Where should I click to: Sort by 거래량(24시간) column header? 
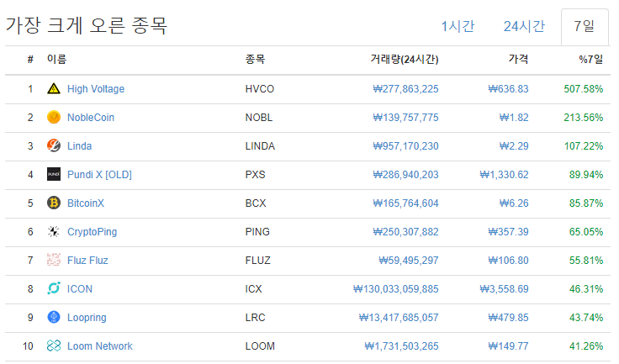404,60
